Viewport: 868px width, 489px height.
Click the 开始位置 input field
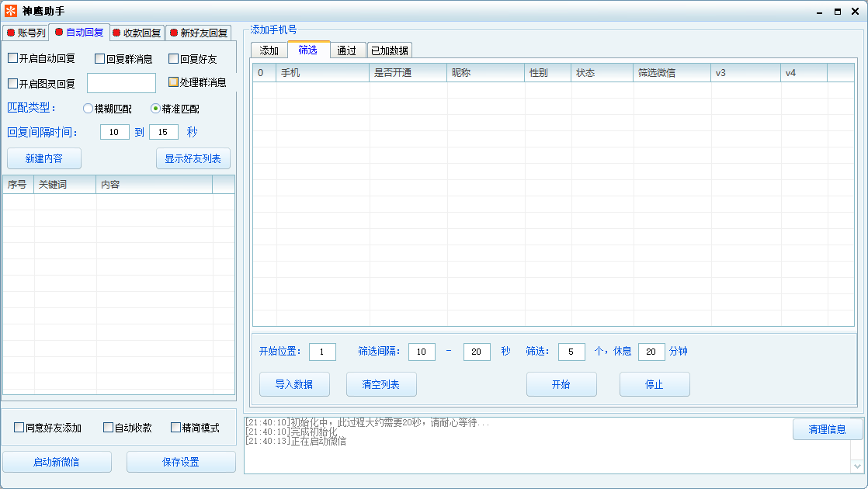[323, 352]
